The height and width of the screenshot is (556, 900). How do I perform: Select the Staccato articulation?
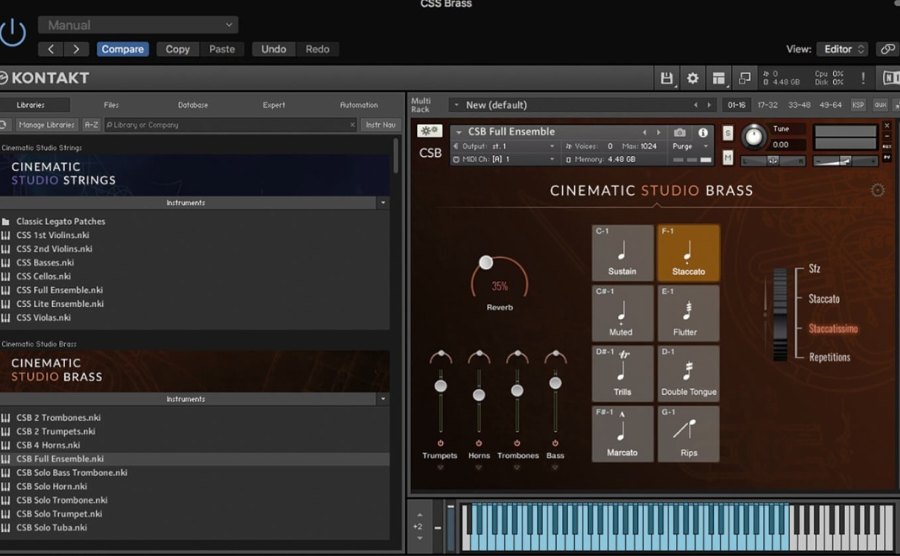click(688, 252)
